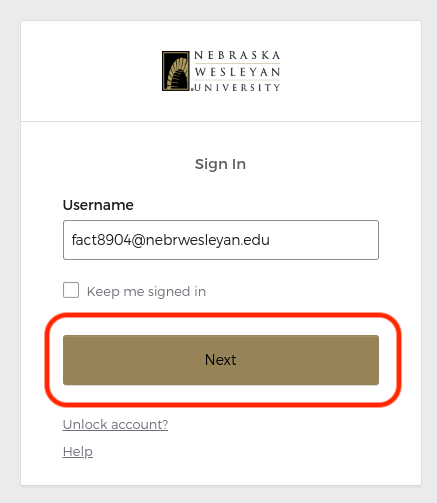Open the Help link
Screen dimensions: 437x503
78,452
